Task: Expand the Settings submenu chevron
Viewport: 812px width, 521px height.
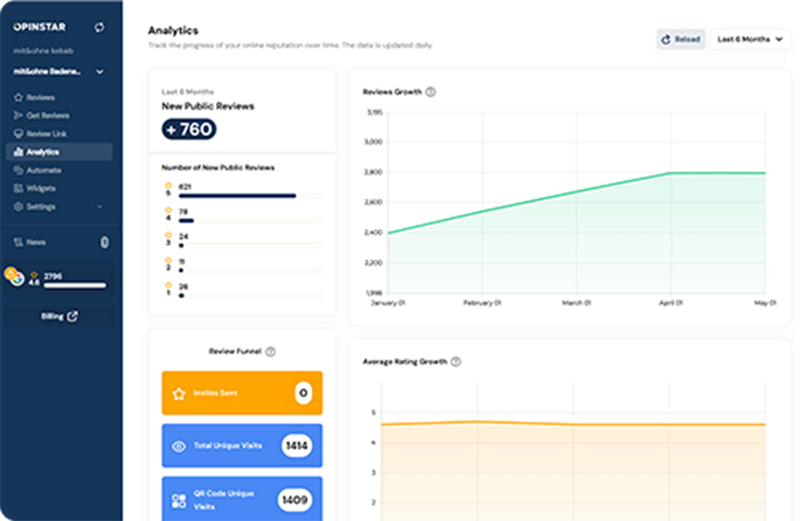Action: (x=99, y=207)
